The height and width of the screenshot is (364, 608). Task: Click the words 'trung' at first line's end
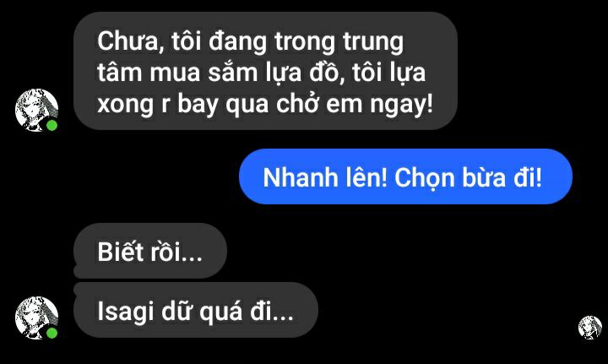pos(373,42)
